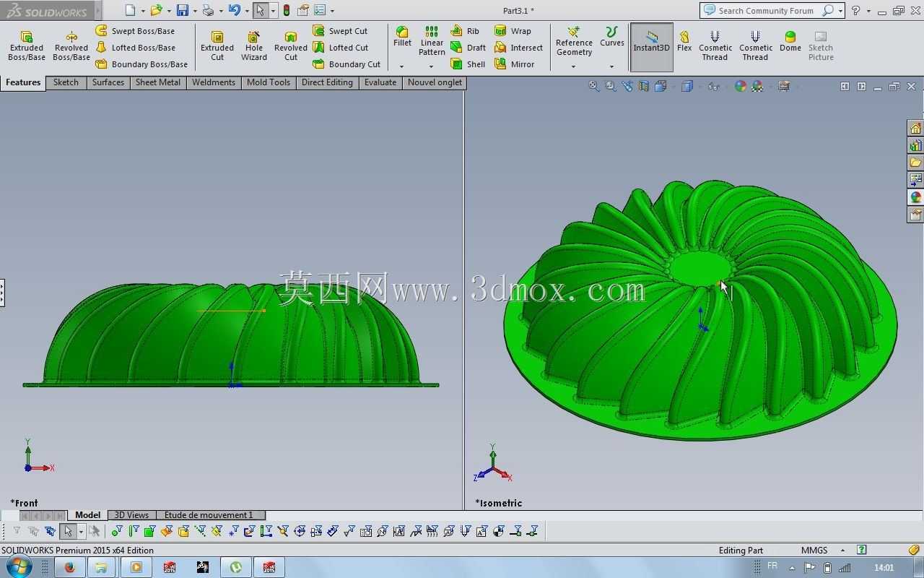Open Appearances tab in right task pane
This screenshot has width=924, height=578.
coord(915,197)
